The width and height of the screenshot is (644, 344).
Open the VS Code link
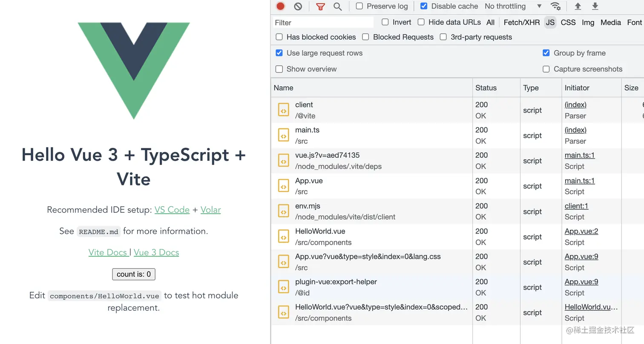[172, 210]
